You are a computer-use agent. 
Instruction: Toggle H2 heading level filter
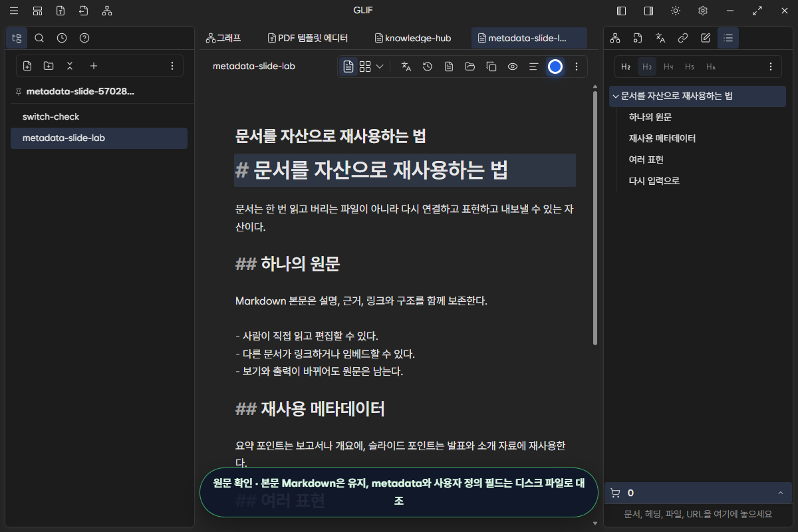pos(626,66)
